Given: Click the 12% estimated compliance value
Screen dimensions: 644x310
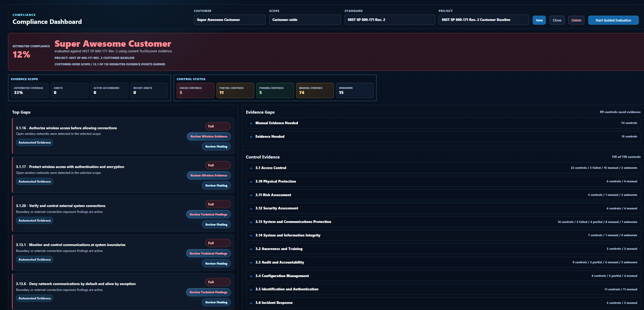Looking at the screenshot, I should [22, 54].
